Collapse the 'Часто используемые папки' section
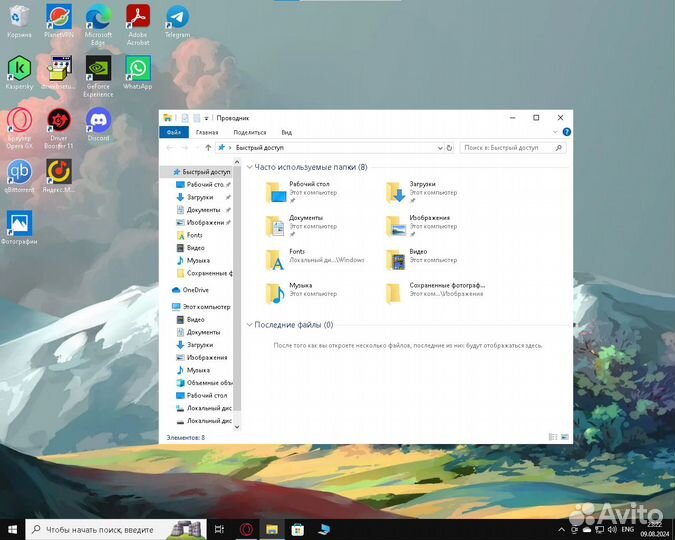The image size is (675, 540). tap(250, 167)
